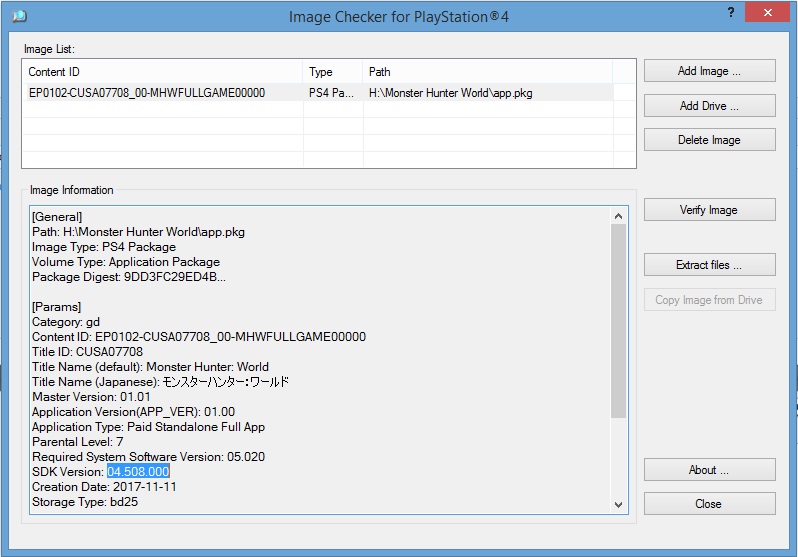The image size is (798, 557).
Task: Click the Add Image button
Action: tap(709, 71)
